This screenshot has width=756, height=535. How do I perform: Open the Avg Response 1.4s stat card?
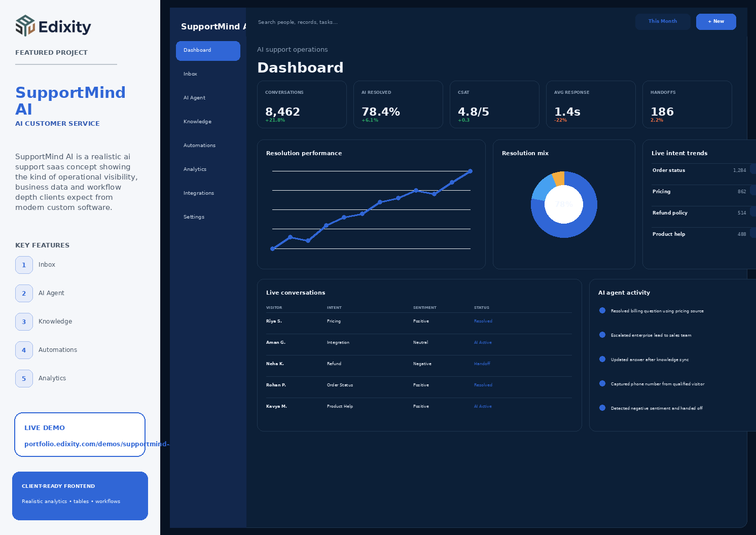click(x=591, y=104)
